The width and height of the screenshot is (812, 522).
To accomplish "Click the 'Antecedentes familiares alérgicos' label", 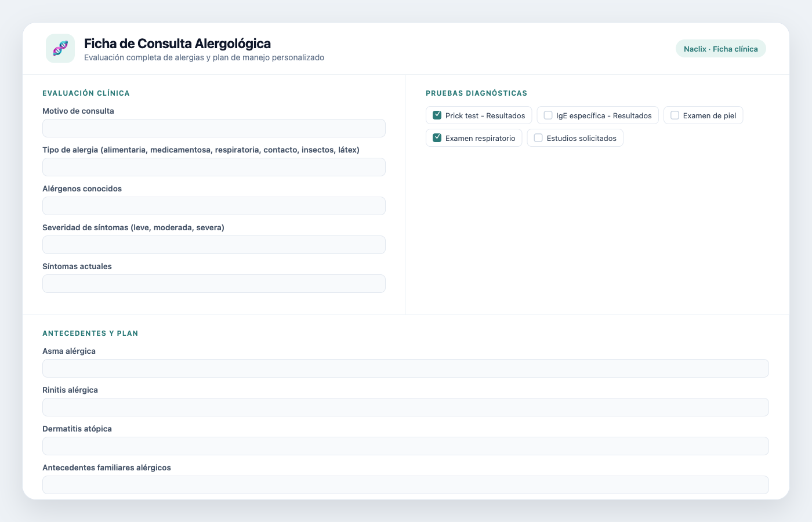I will [107, 467].
